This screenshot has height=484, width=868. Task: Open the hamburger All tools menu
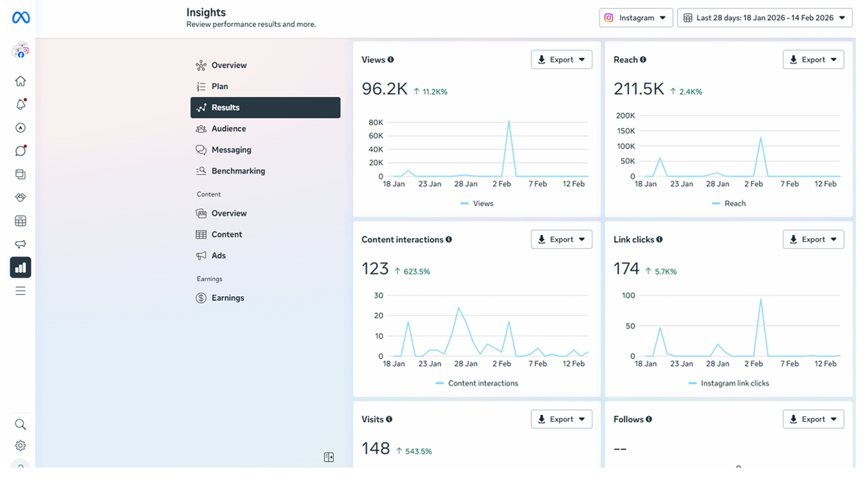point(20,291)
